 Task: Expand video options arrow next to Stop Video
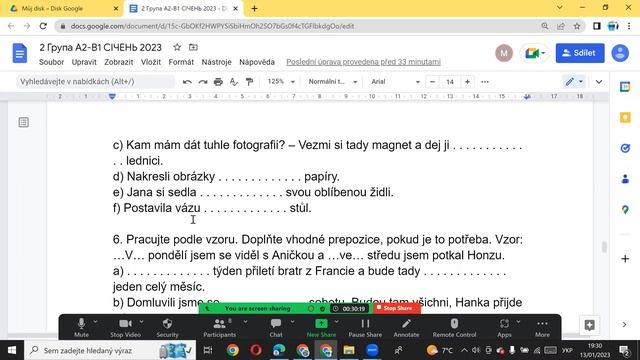pos(141,322)
